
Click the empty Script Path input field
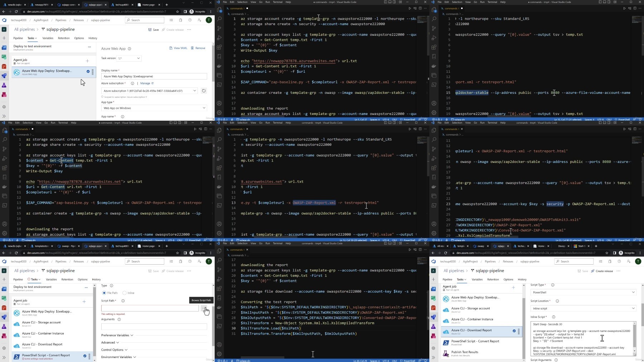click(150, 308)
